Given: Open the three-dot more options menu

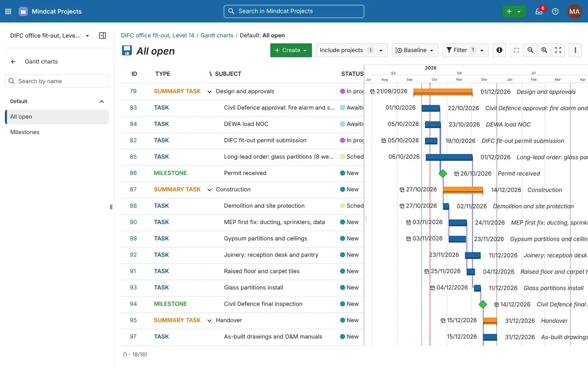Looking at the screenshot, I should (x=575, y=50).
